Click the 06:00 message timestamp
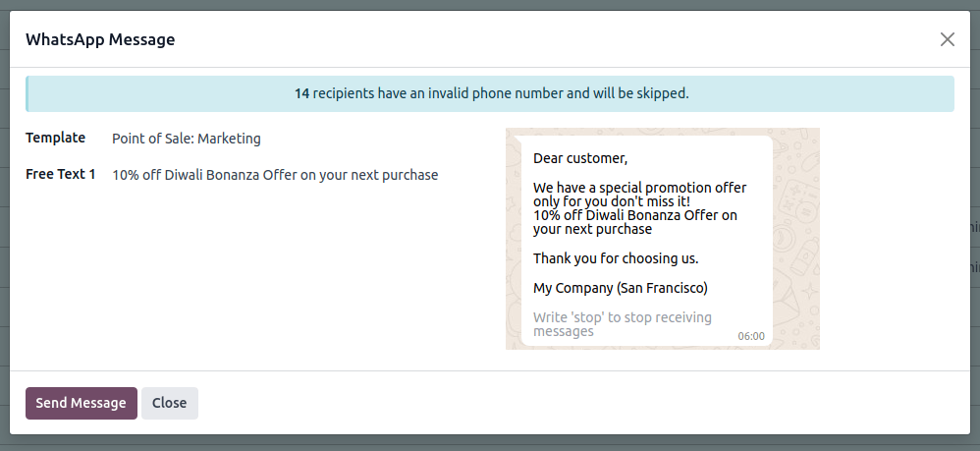The height and width of the screenshot is (451, 980). click(751, 336)
